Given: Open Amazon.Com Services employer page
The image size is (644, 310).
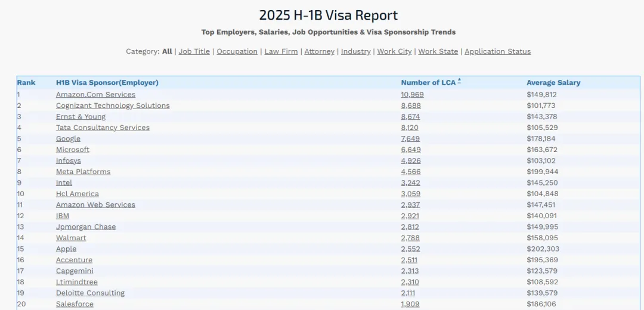Looking at the screenshot, I should click(95, 94).
